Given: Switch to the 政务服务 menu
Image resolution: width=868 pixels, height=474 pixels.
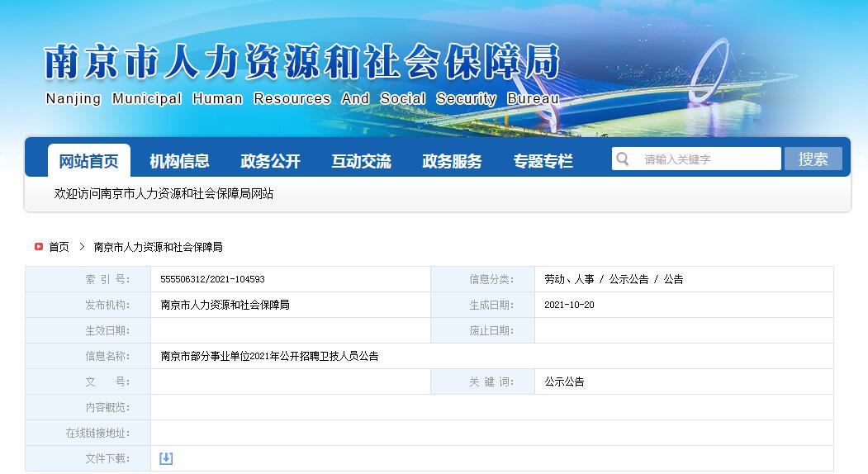Looking at the screenshot, I should [452, 161].
